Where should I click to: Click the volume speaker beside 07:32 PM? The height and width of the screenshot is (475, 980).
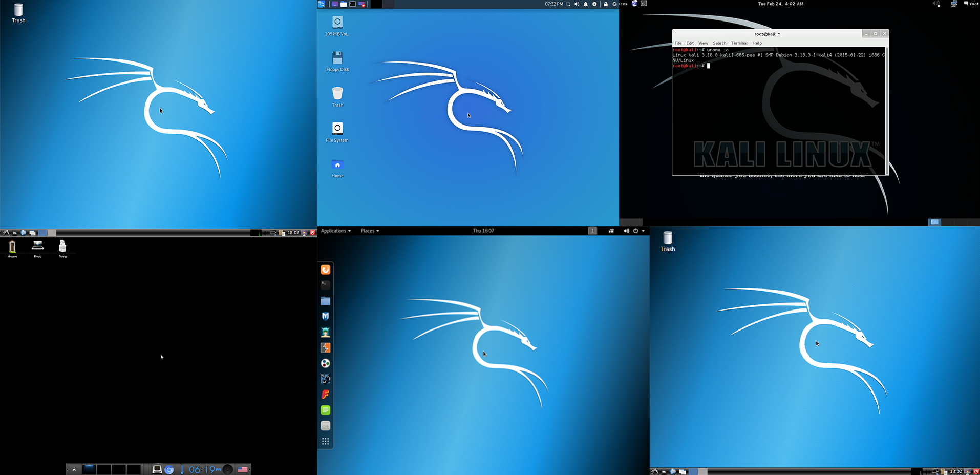(577, 4)
